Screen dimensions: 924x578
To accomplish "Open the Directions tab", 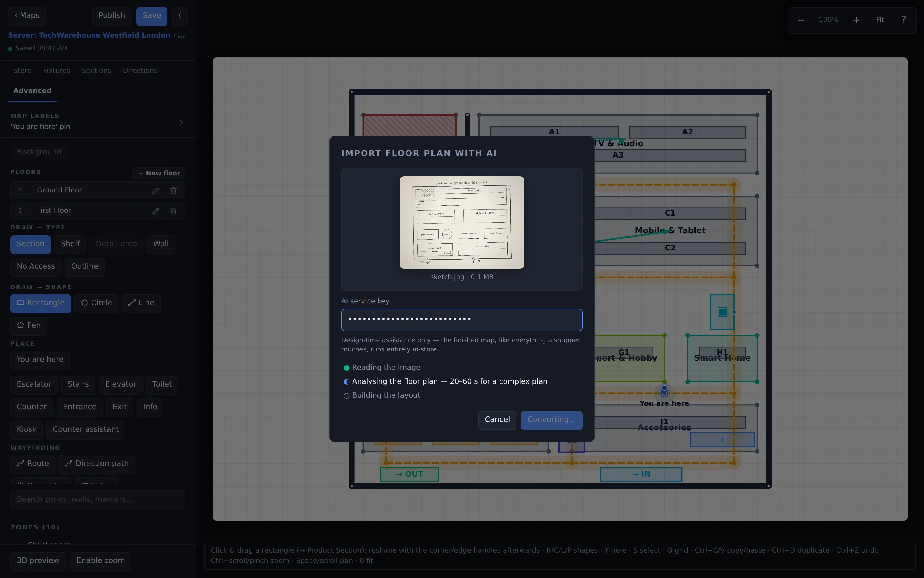I will pos(140,71).
